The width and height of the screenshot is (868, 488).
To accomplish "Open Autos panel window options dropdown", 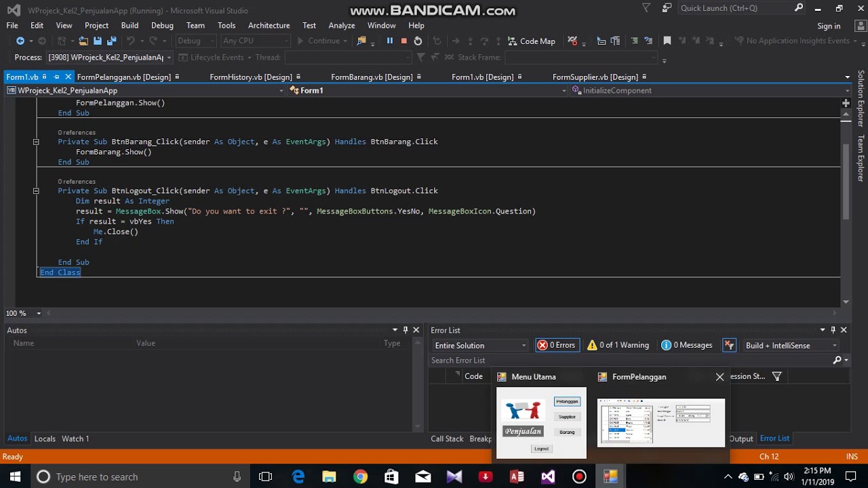I will (395, 330).
